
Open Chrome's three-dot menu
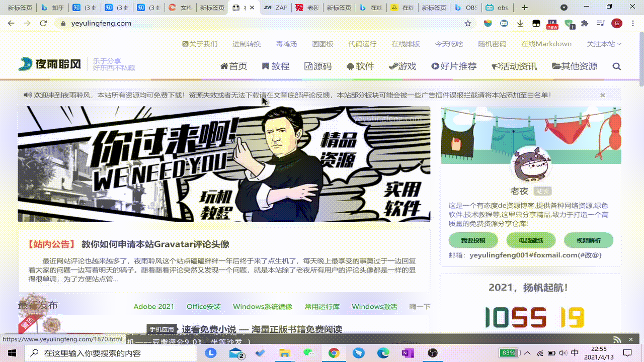[632, 23]
